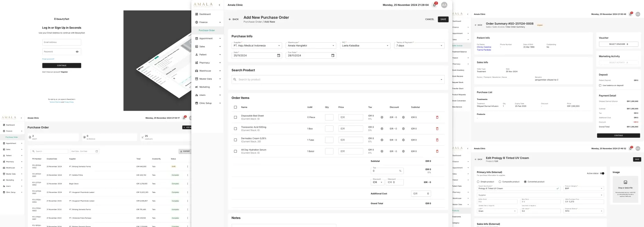Open notification bell in Add New Purchase Order window
The height and width of the screenshot is (227, 644).
[x=434, y=5]
